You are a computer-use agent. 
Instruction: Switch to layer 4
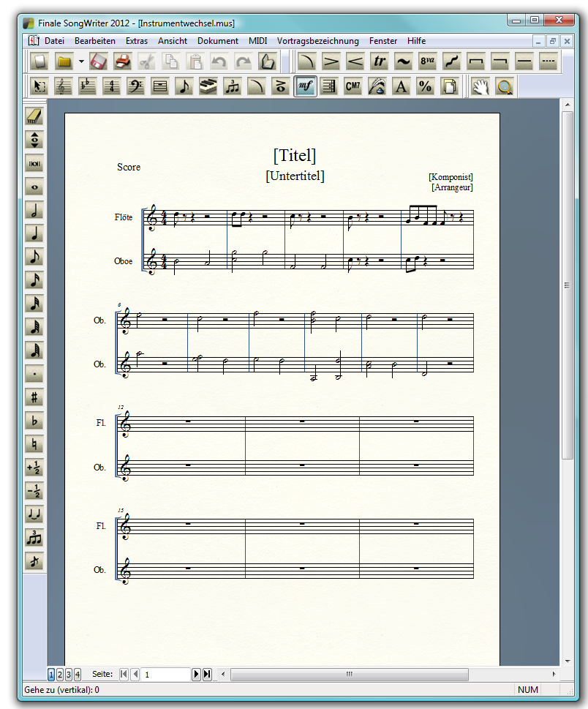point(78,675)
